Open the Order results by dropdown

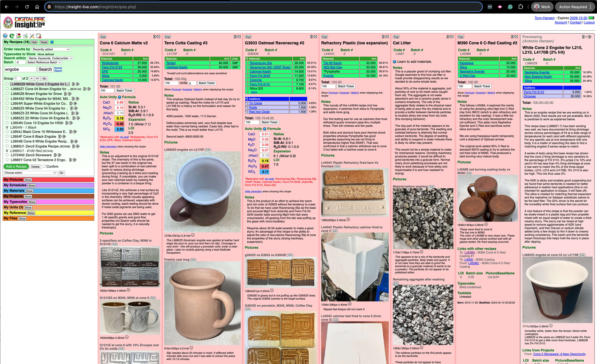[51, 49]
